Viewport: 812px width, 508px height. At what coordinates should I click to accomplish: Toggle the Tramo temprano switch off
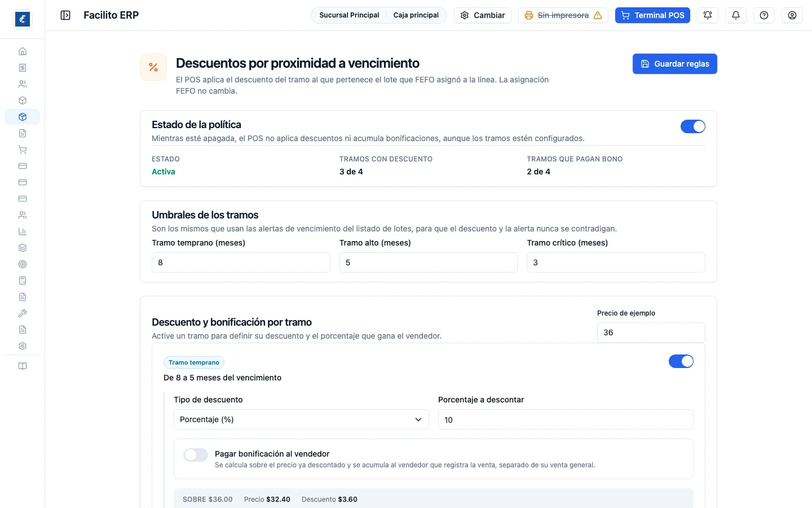pyautogui.click(x=681, y=361)
